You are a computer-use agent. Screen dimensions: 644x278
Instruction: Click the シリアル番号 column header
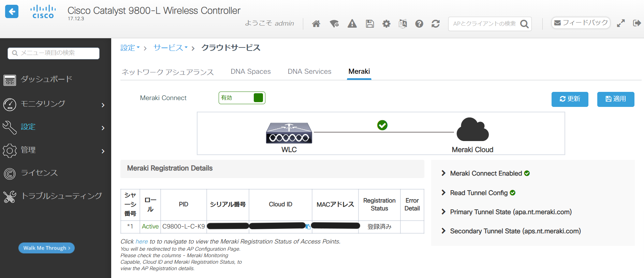pos(228,204)
